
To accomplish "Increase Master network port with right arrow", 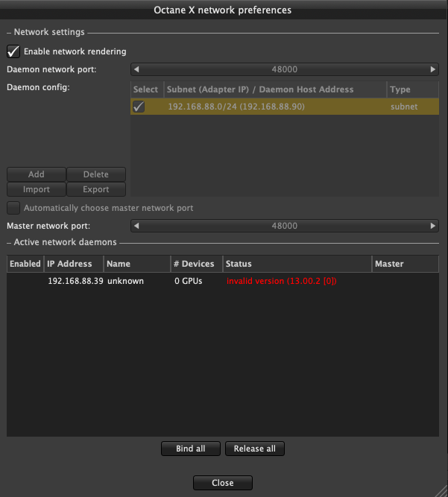I will click(433, 226).
